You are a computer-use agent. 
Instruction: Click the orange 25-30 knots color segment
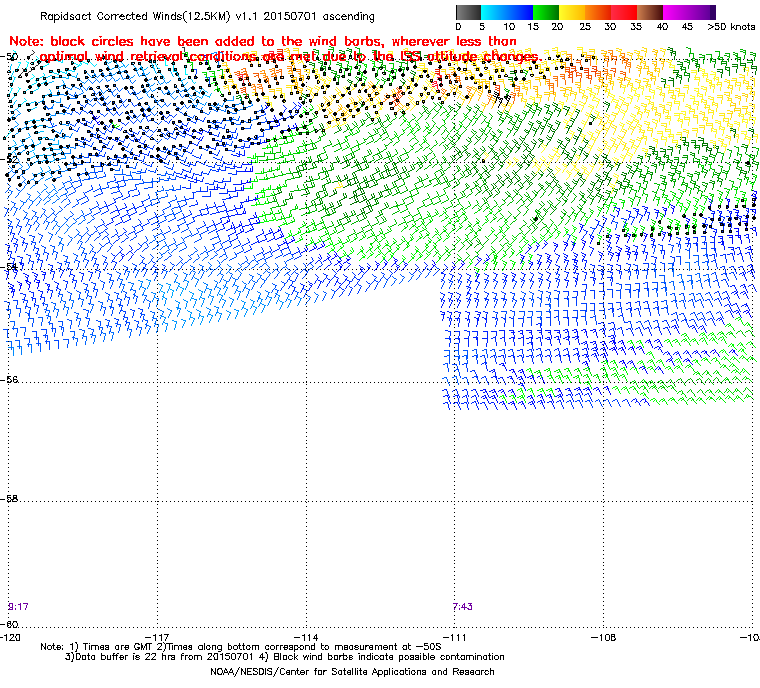[x=598, y=12]
